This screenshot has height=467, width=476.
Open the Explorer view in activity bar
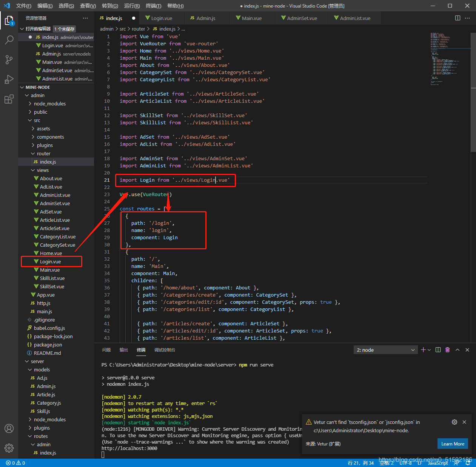(9, 20)
